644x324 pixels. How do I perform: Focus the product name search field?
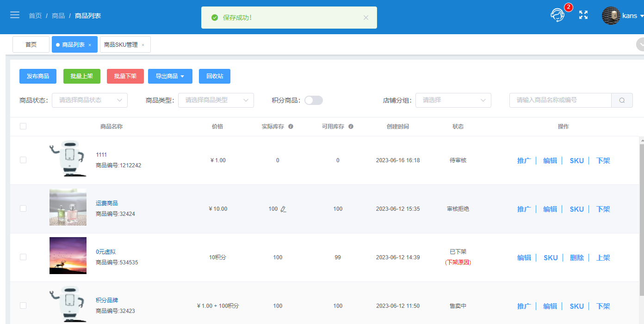click(x=560, y=100)
